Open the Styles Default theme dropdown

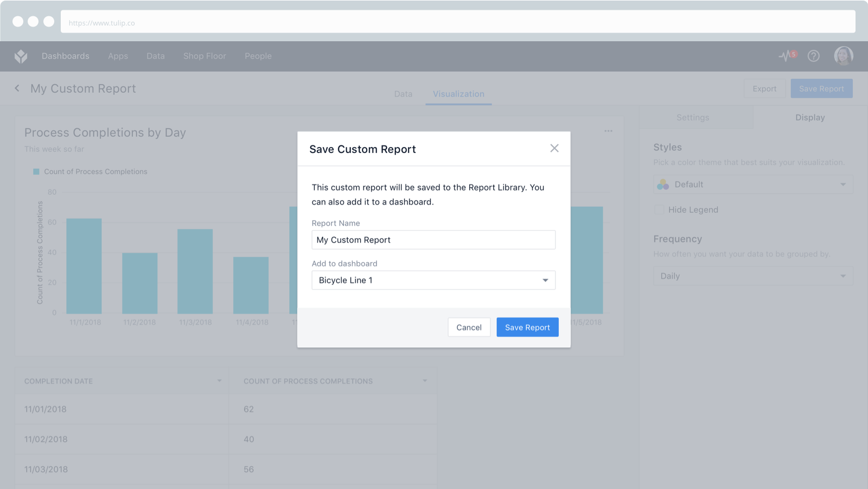[753, 185]
